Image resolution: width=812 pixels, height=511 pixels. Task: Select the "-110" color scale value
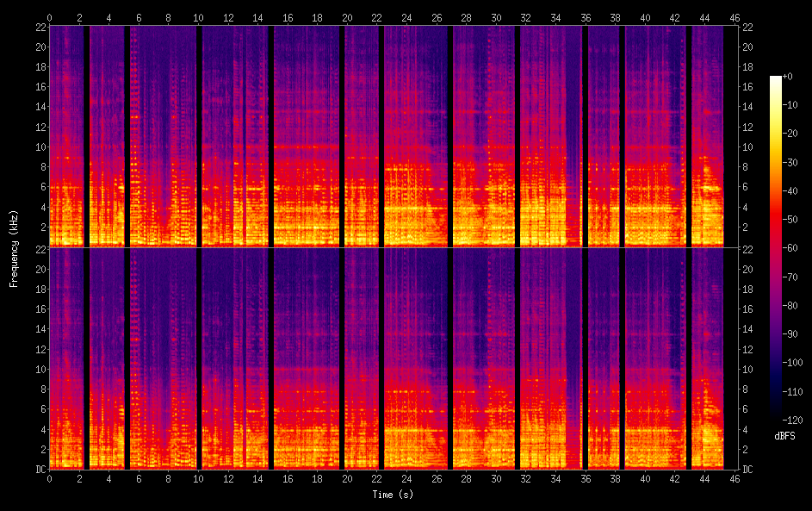click(x=793, y=391)
